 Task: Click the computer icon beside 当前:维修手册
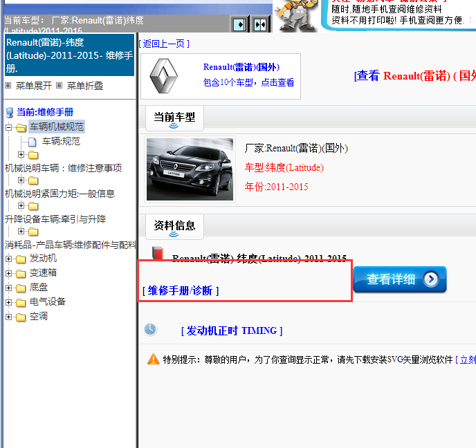(10, 113)
